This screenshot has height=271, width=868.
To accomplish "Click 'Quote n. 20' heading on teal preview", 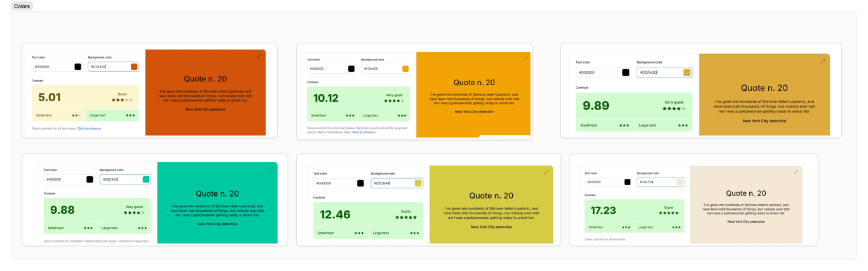I will coord(217,193).
